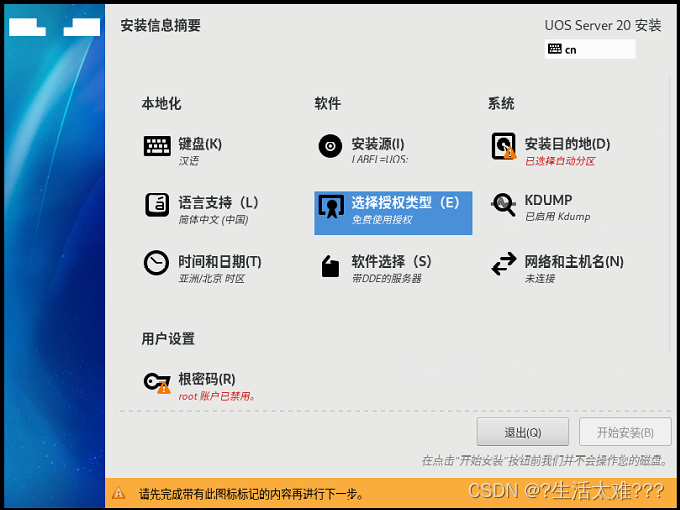This screenshot has height=510, width=680.
Task: Click the installation source disc icon
Action: [330, 146]
